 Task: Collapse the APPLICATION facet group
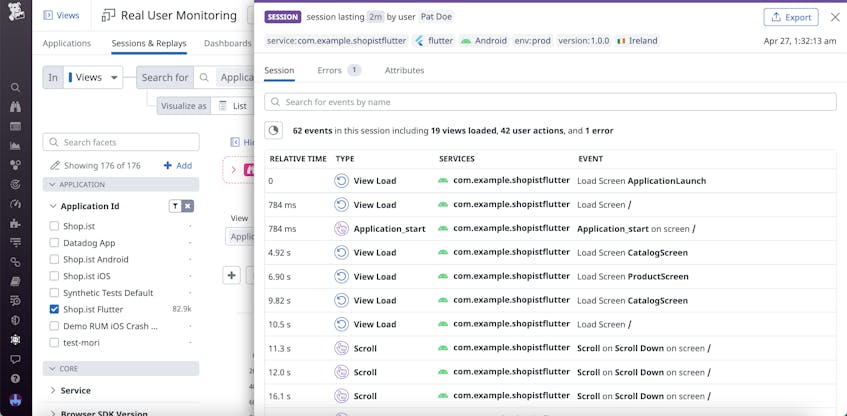click(x=121, y=184)
